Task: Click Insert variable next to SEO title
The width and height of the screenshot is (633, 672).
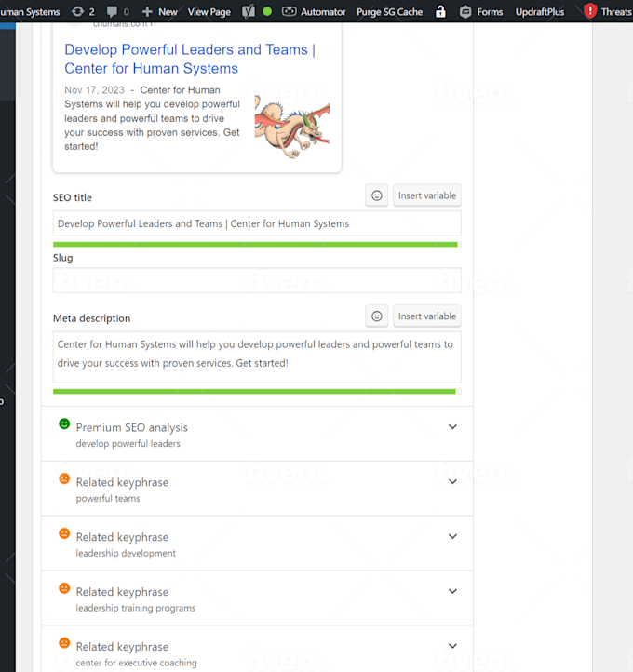Action: click(427, 195)
